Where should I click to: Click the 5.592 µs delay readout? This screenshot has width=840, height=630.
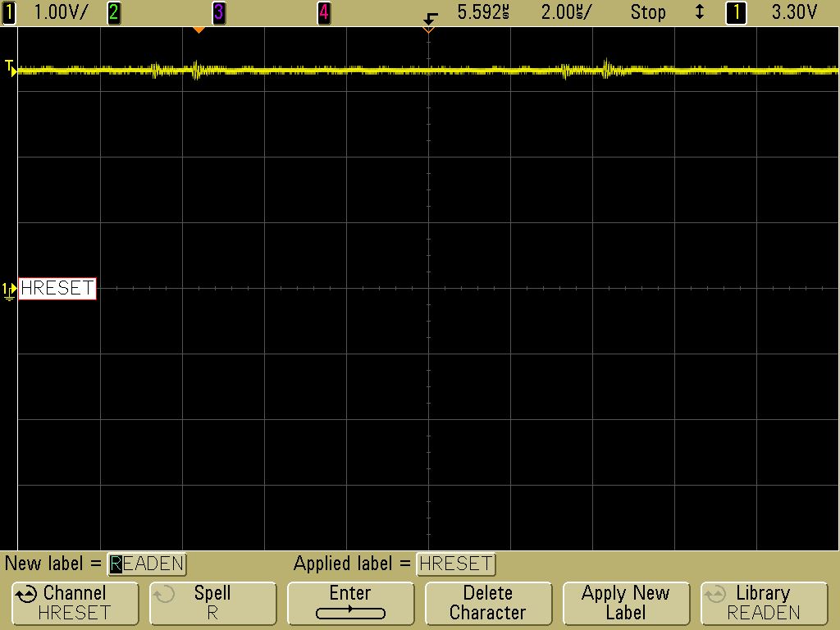click(x=482, y=12)
